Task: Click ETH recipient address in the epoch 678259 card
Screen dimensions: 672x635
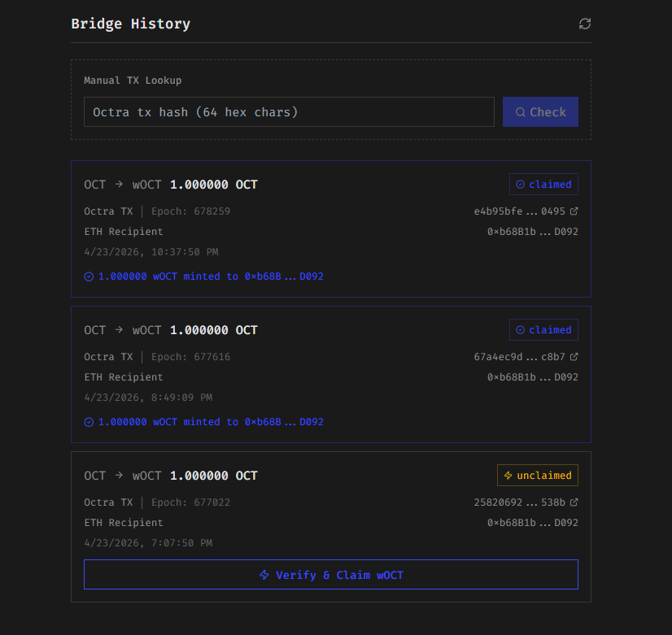Action: coord(533,232)
